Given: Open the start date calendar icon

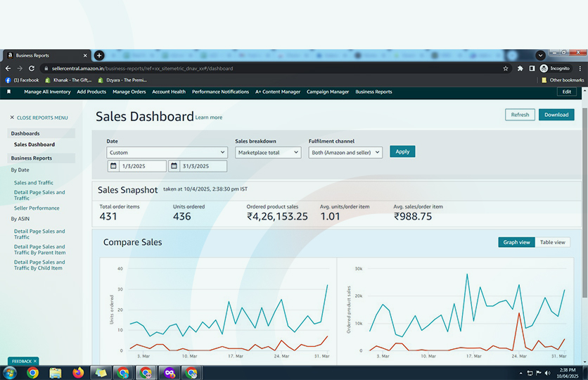Looking at the screenshot, I should tap(113, 166).
